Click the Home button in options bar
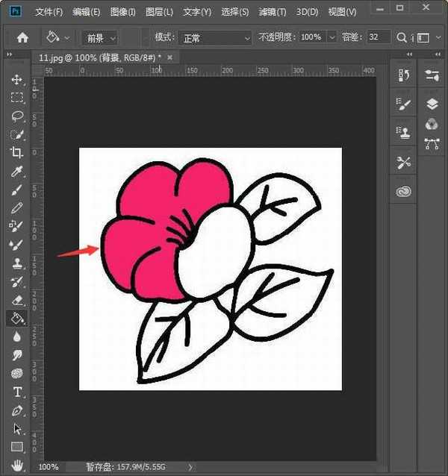The width and height of the screenshot is (448, 476). point(22,37)
